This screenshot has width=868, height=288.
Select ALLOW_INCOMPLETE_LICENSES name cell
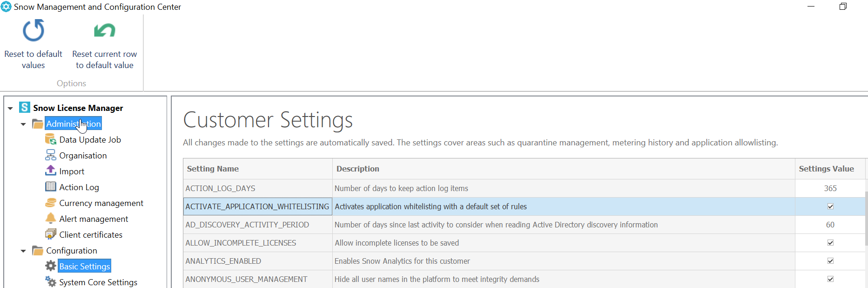(258, 243)
